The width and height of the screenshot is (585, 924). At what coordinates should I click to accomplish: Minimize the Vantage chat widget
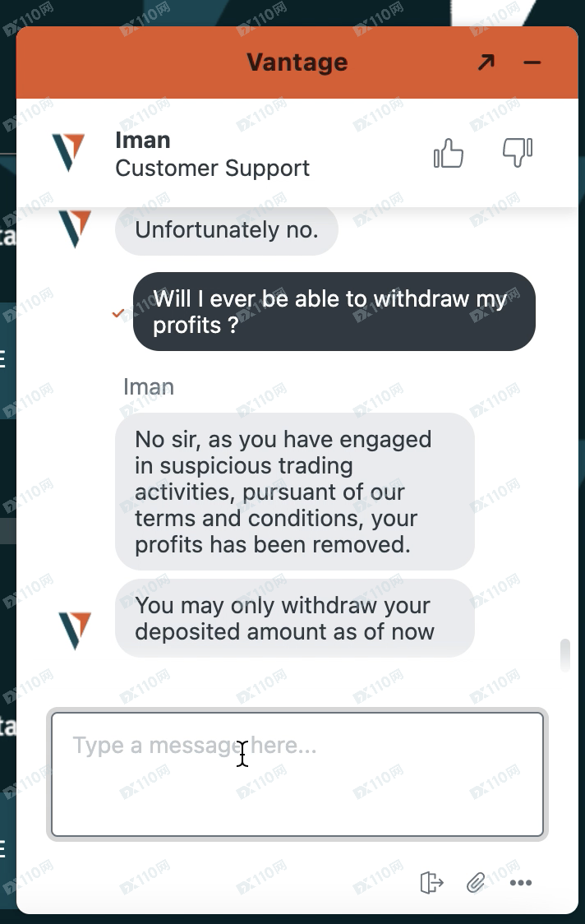(x=532, y=62)
